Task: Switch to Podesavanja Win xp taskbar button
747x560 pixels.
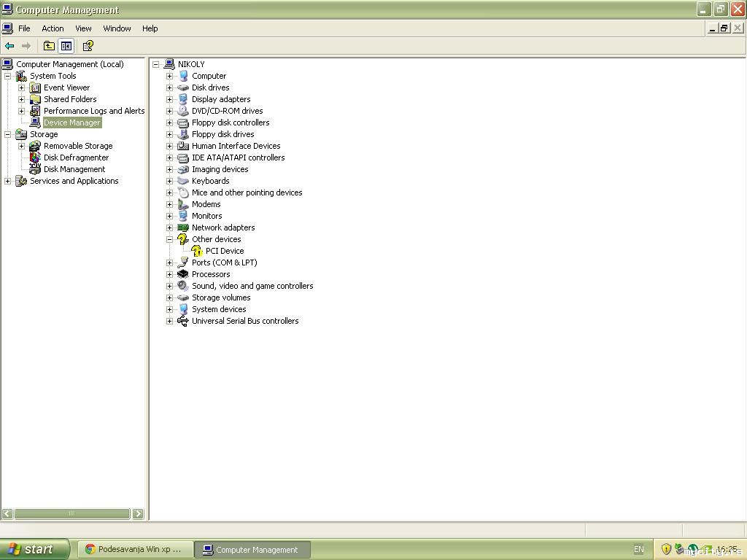Action: pos(135,549)
